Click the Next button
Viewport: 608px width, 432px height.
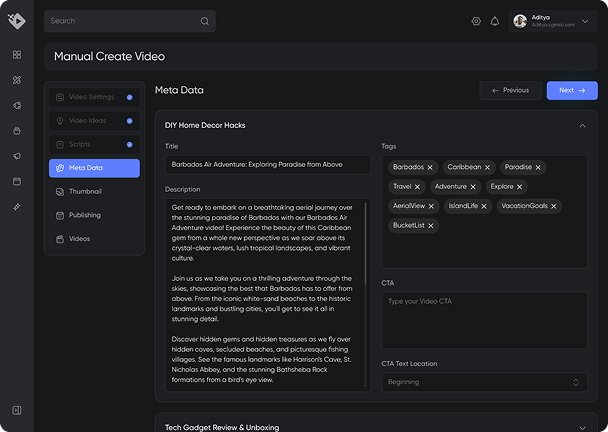click(572, 90)
